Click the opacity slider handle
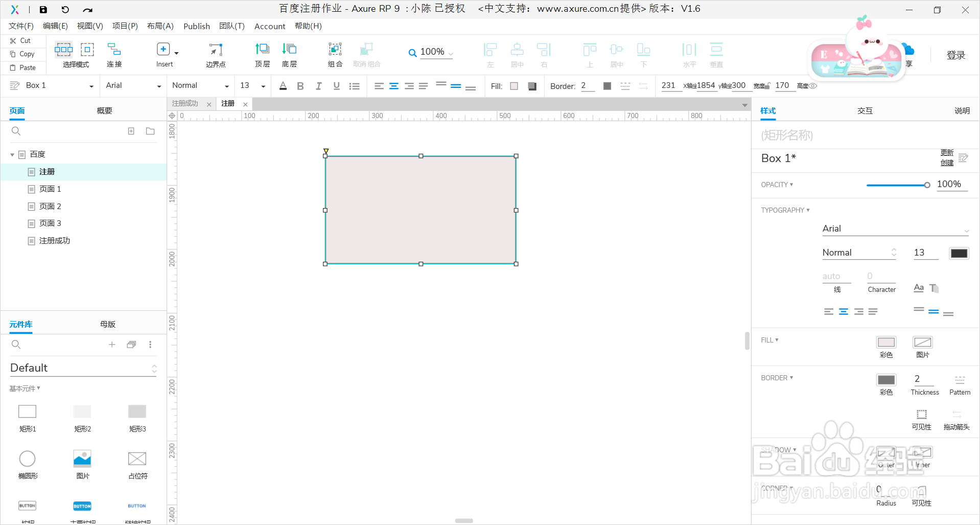Viewport: 980px width, 525px height. coord(927,185)
